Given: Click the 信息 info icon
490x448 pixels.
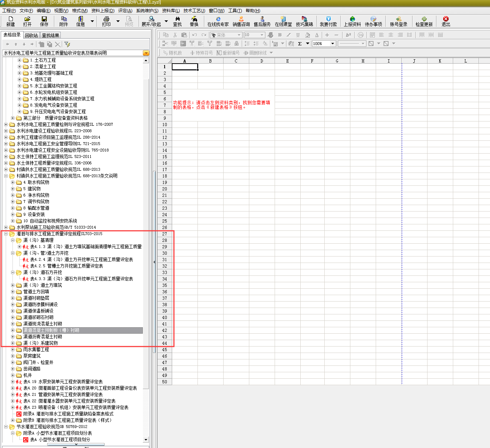Looking at the screenshot, I should (81, 21).
